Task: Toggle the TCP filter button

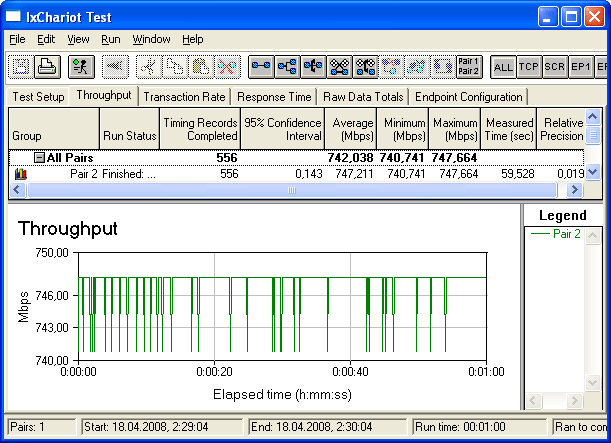Action: click(x=529, y=67)
